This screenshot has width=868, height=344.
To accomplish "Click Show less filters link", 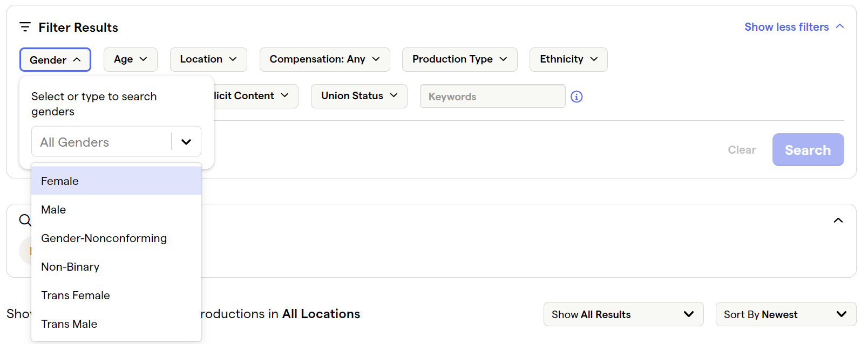I will (794, 27).
